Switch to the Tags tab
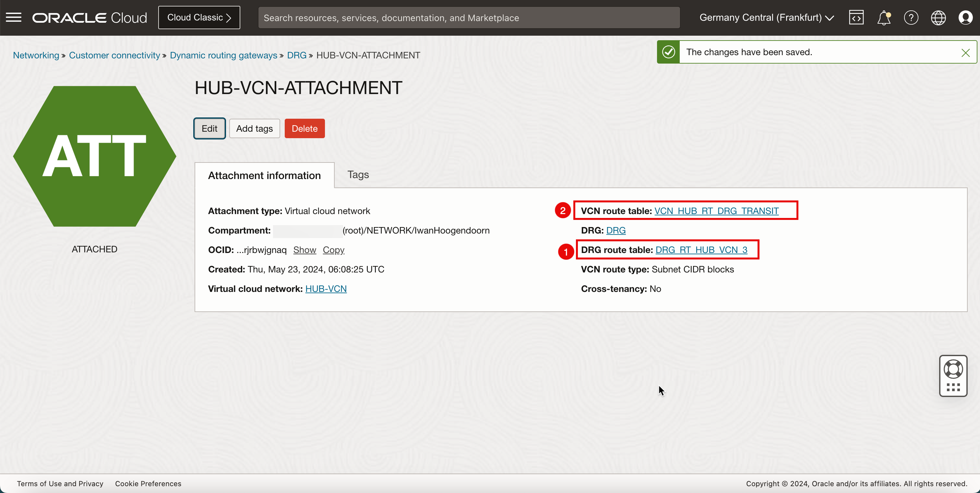Image resolution: width=980 pixels, height=493 pixels. tap(358, 174)
